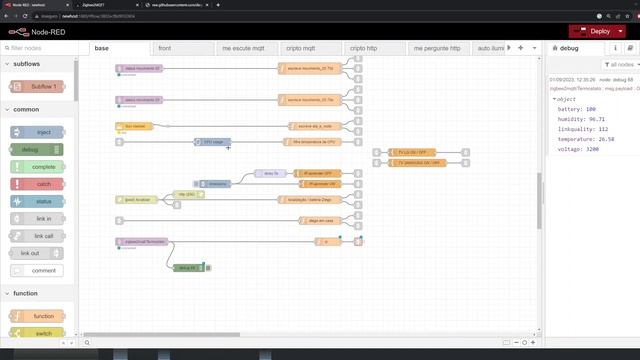Select the zigbee2mqtt/Termostato mqtt node
This screenshot has width=640, height=360.
point(142,242)
